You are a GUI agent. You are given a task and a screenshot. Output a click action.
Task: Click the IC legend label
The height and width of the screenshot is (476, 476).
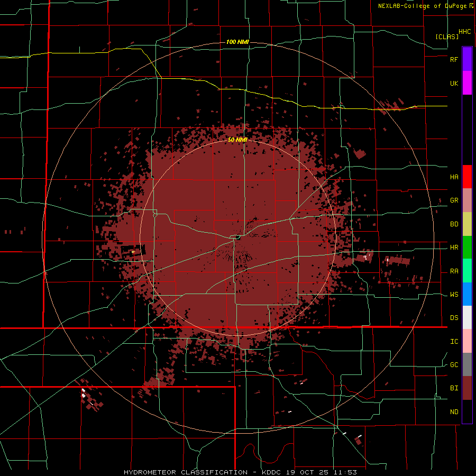coord(454,342)
